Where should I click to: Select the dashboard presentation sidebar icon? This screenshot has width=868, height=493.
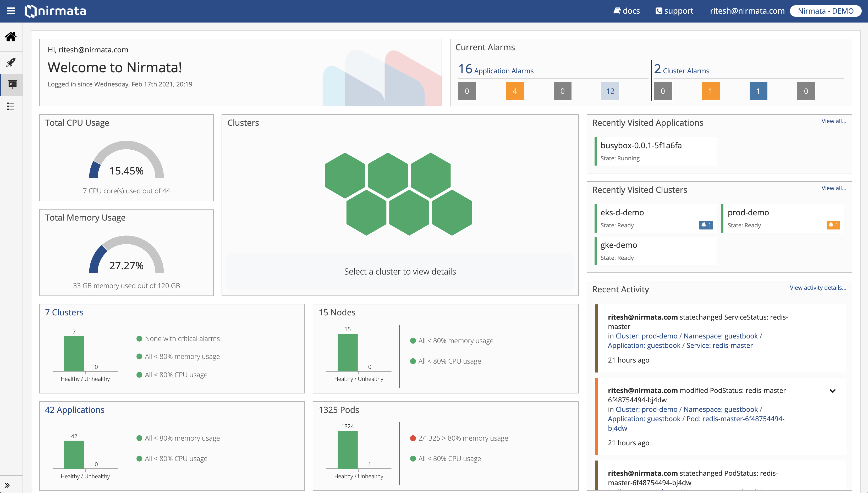pyautogui.click(x=12, y=84)
